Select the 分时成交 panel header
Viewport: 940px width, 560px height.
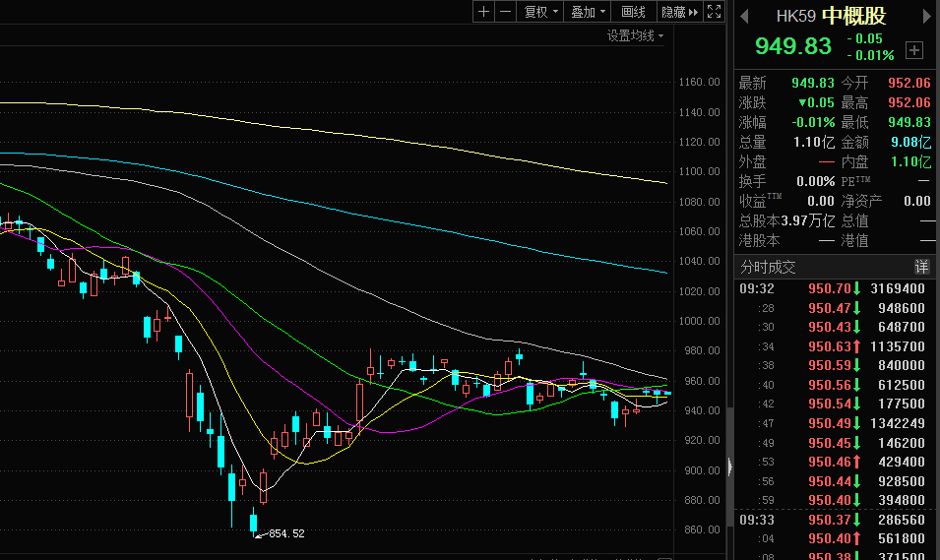click(x=769, y=267)
